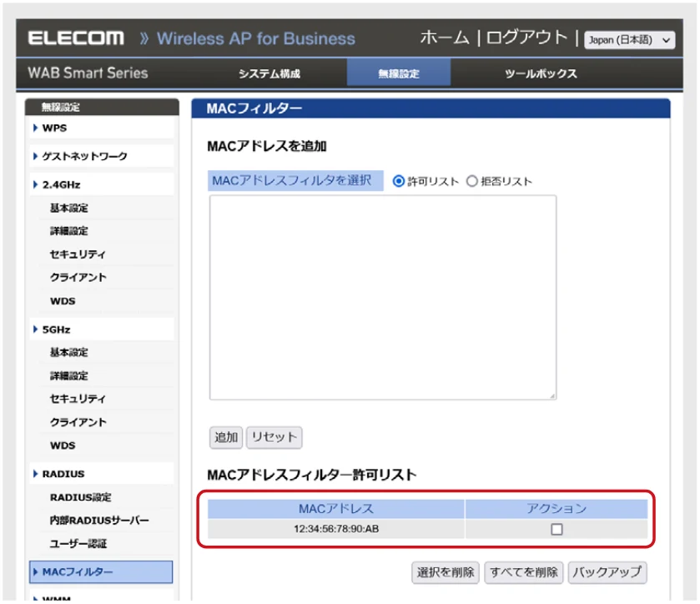The image size is (700, 604).
Task: Click MAC address 12:34:56:78:90:AB cell
Action: (x=336, y=530)
